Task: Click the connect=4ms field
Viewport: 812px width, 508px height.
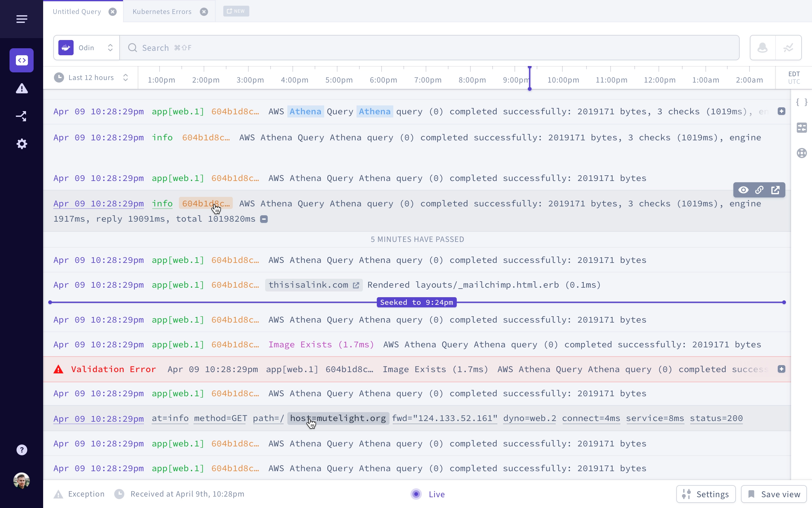Action: (x=591, y=418)
